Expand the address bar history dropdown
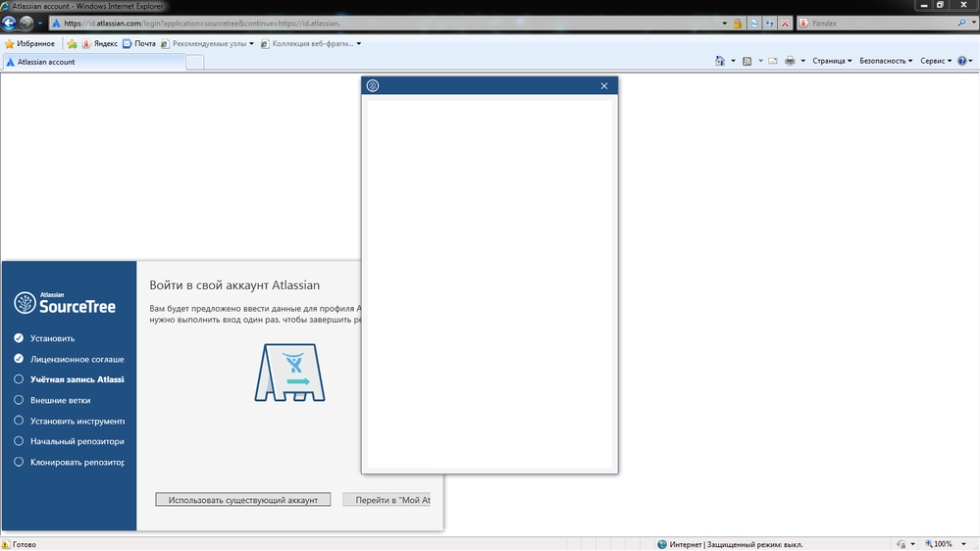980x551 pixels. point(724,24)
